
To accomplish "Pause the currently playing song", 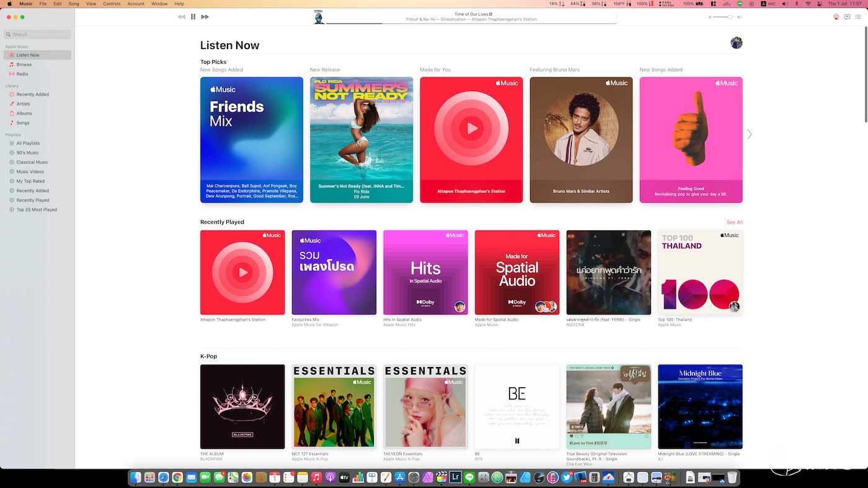I will click(x=193, y=17).
